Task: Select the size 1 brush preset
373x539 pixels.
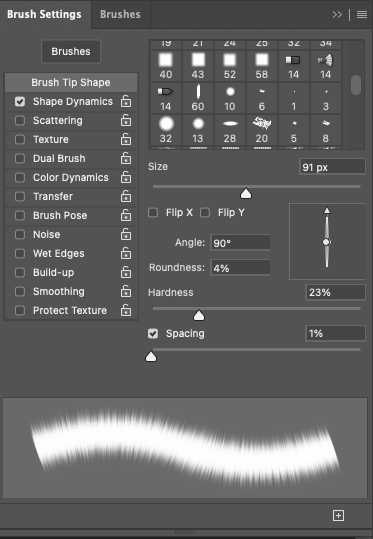Action: point(294,98)
